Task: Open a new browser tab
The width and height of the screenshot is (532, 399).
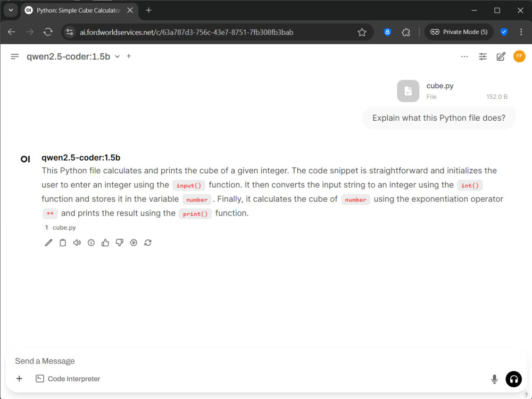Action: pos(148,10)
